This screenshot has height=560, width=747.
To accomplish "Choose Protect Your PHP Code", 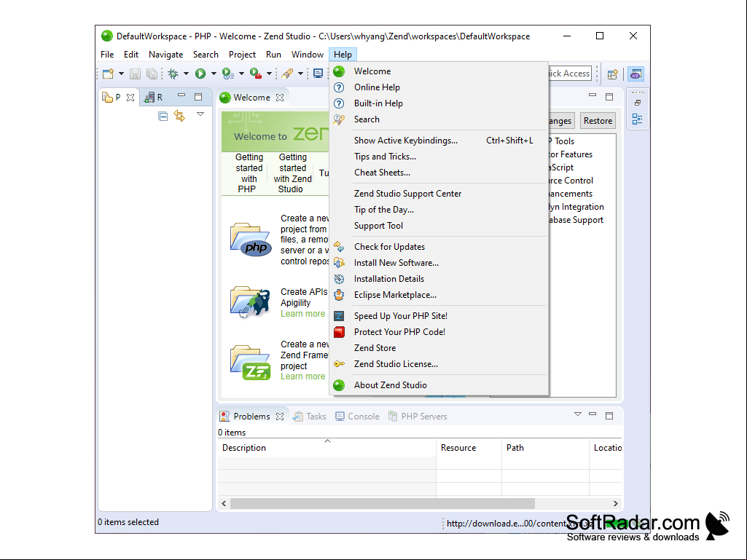I will pyautogui.click(x=438, y=332).
